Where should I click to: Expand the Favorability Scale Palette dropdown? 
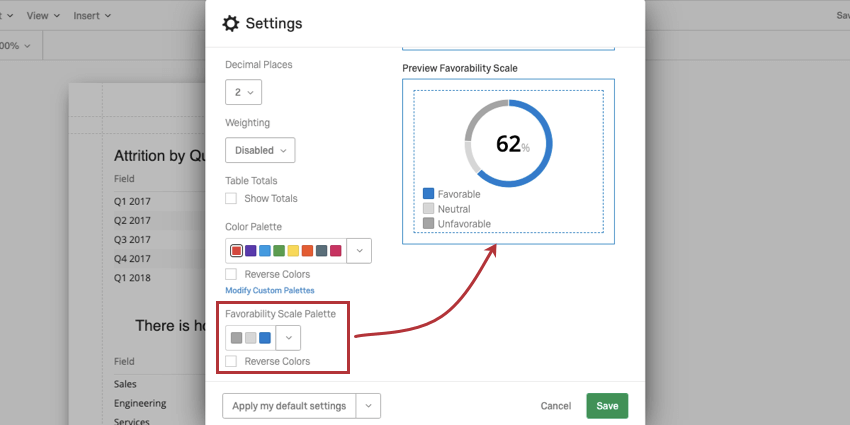[288, 337]
